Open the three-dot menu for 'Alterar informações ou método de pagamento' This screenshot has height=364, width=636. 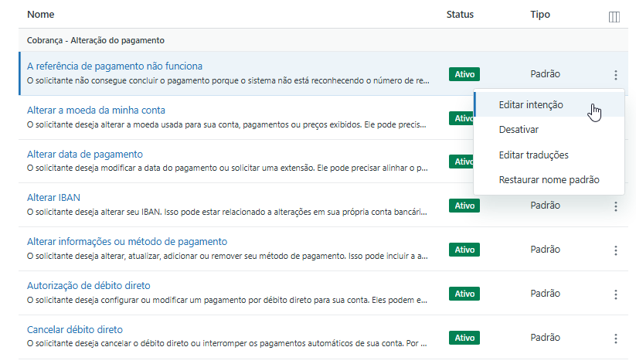[616, 250]
